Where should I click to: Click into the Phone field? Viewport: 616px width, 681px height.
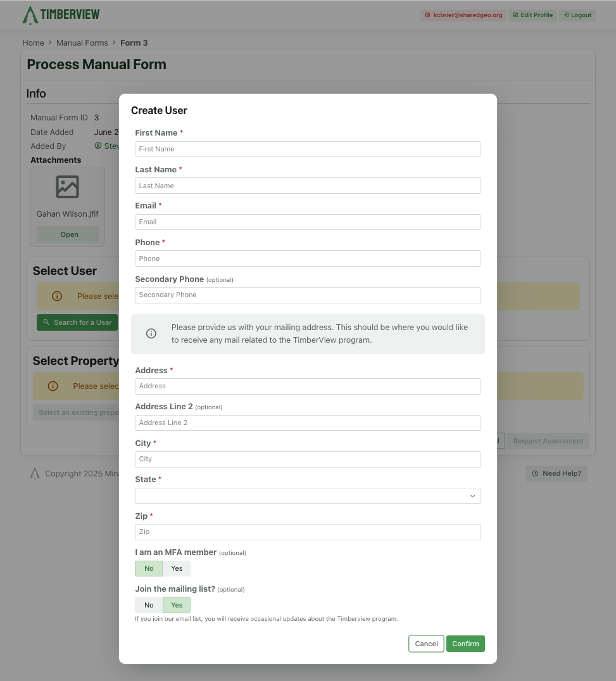(308, 258)
